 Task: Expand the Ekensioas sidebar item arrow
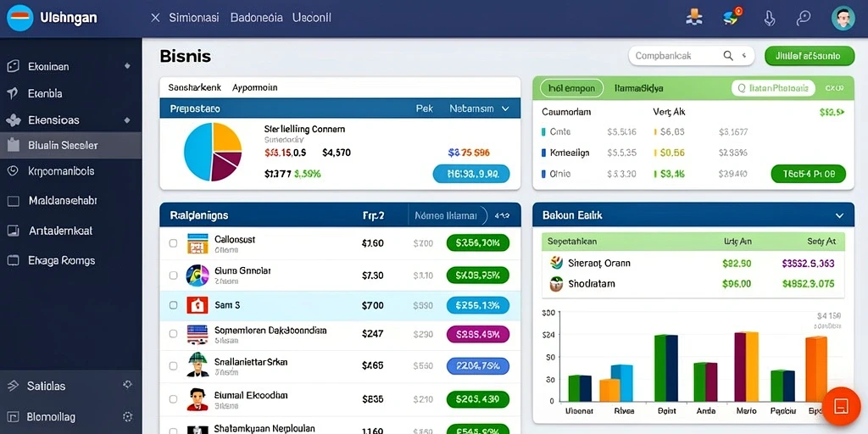pos(127,120)
